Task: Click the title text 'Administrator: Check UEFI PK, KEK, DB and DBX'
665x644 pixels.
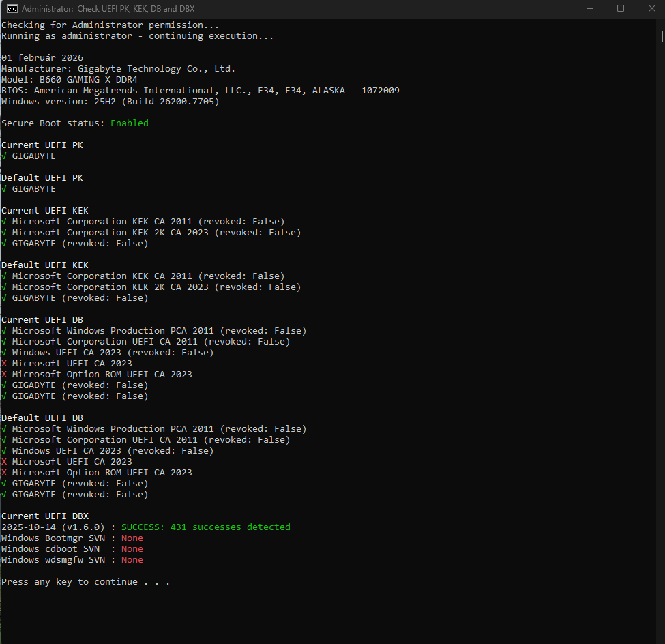Action: (108, 8)
